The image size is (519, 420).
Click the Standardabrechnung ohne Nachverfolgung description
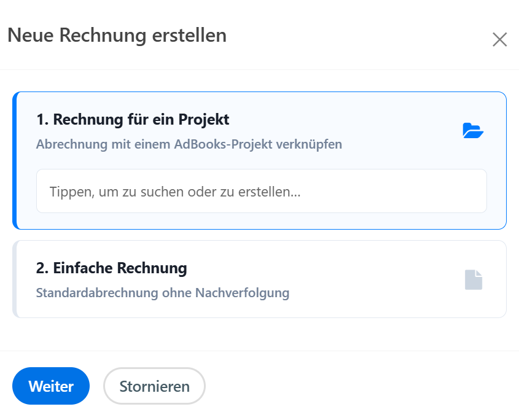[x=162, y=293]
